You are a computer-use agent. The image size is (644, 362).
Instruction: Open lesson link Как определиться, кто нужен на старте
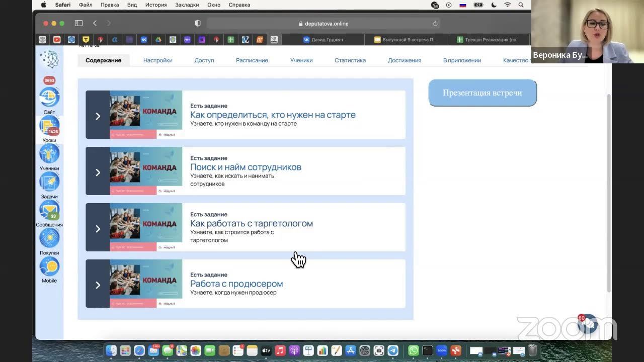coord(273,115)
